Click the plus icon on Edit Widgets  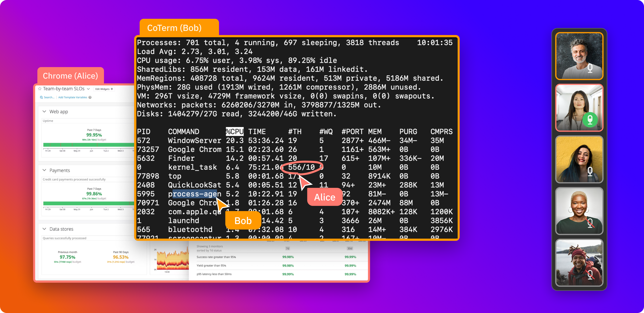112,89
